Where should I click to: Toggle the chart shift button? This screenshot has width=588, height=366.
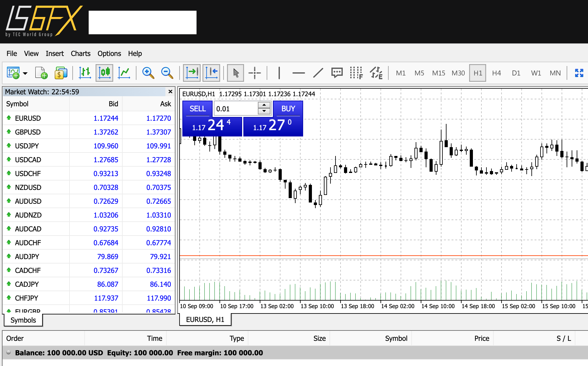coord(211,73)
